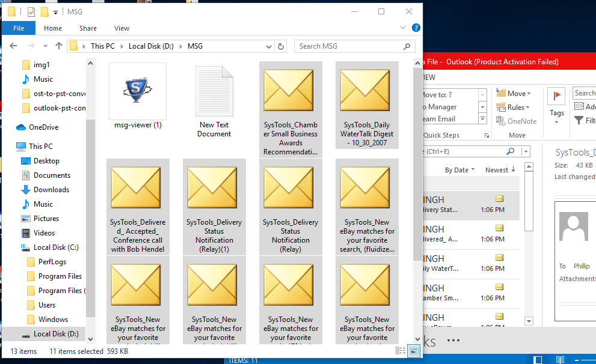596x364 pixels.
Task: Open OneDrive in navigation pane
Action: pos(37,127)
